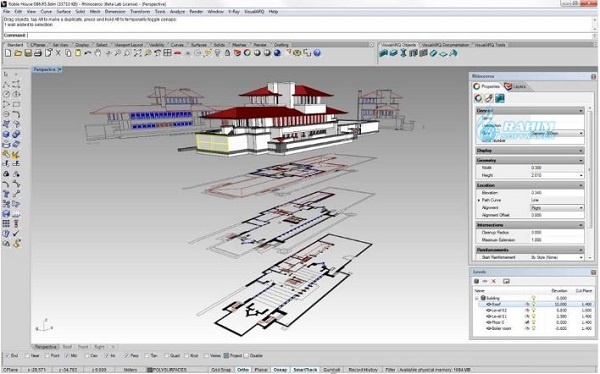Open the File menu

click(7, 12)
